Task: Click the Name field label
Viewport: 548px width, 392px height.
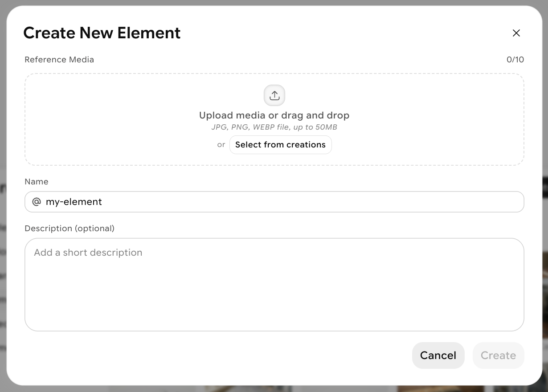Action: pos(37,182)
